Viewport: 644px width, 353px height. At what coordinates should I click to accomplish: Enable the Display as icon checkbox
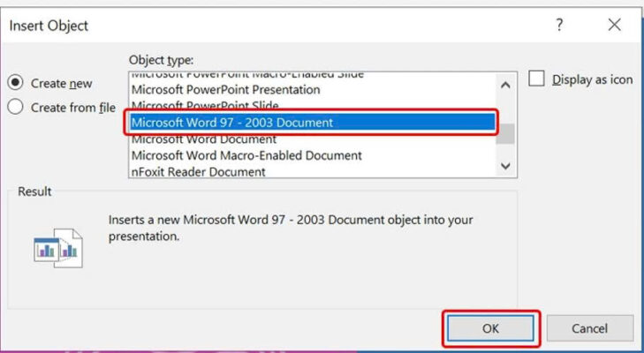coord(536,79)
